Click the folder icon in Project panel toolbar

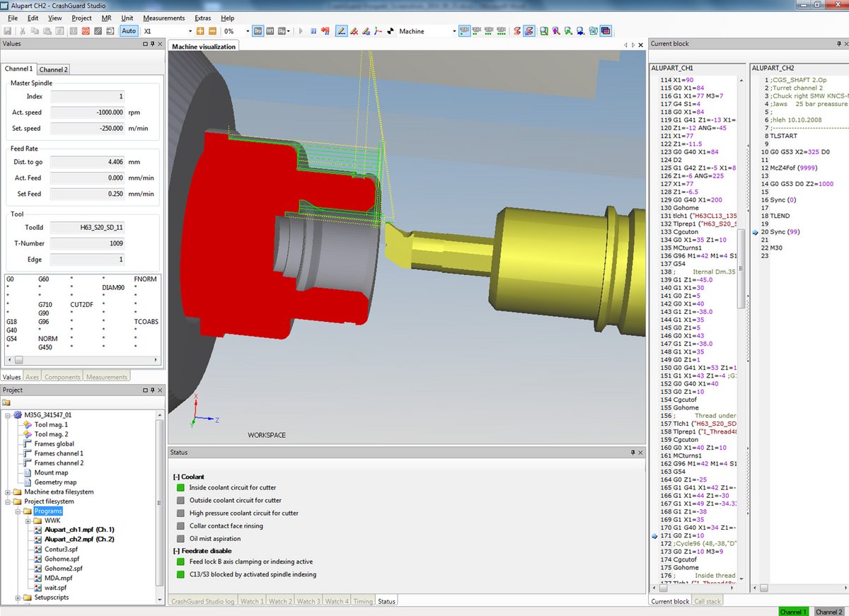coord(6,402)
